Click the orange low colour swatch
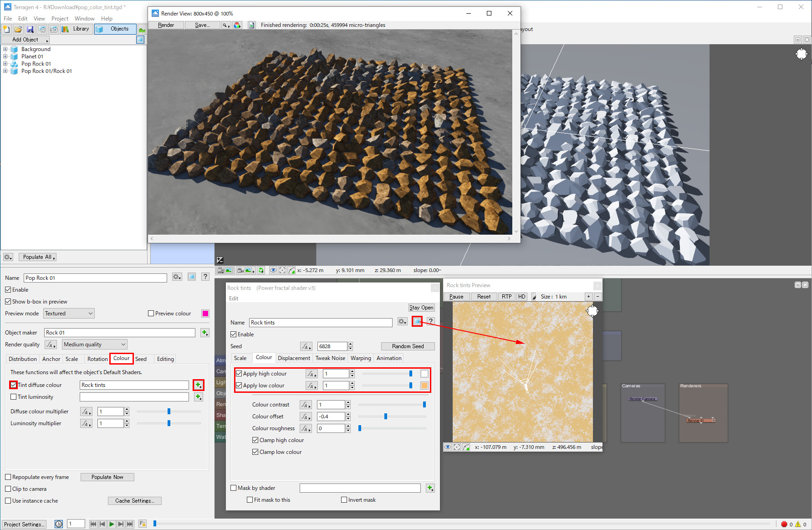The width and height of the screenshot is (812, 530). pyautogui.click(x=424, y=386)
